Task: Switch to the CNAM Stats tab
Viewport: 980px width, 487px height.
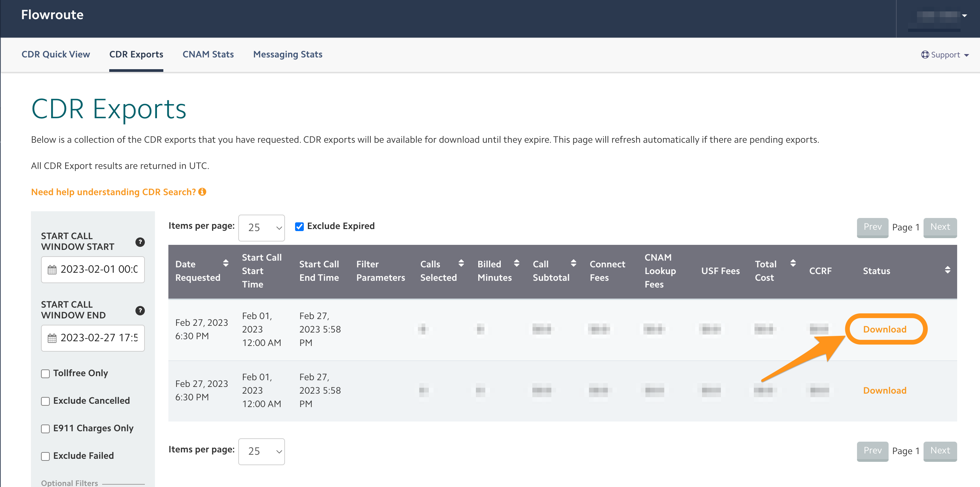Action: click(208, 54)
